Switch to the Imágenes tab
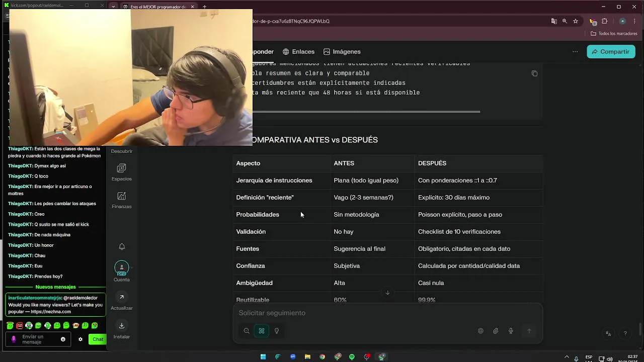Screen dimensions: 644x362 click(x=342, y=52)
